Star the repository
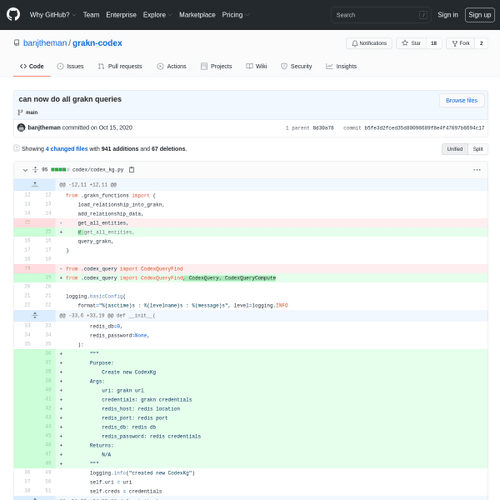This screenshot has height=500, width=500. [x=411, y=43]
